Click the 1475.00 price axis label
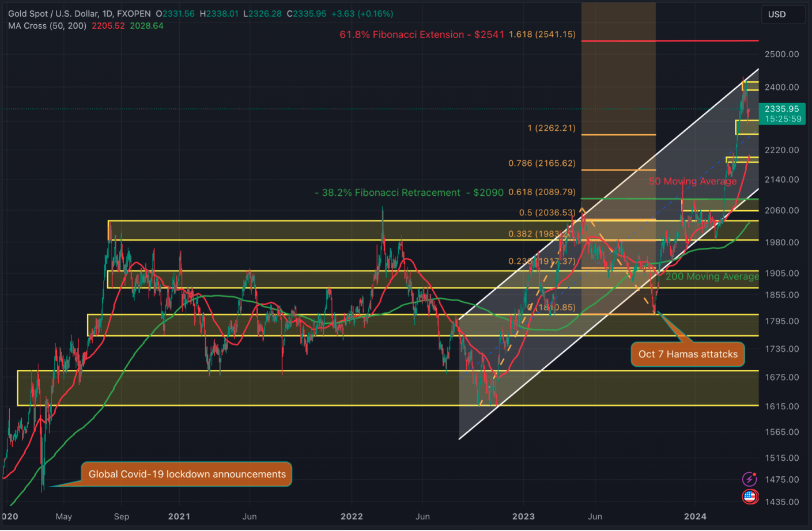812x531 pixels. click(x=782, y=480)
